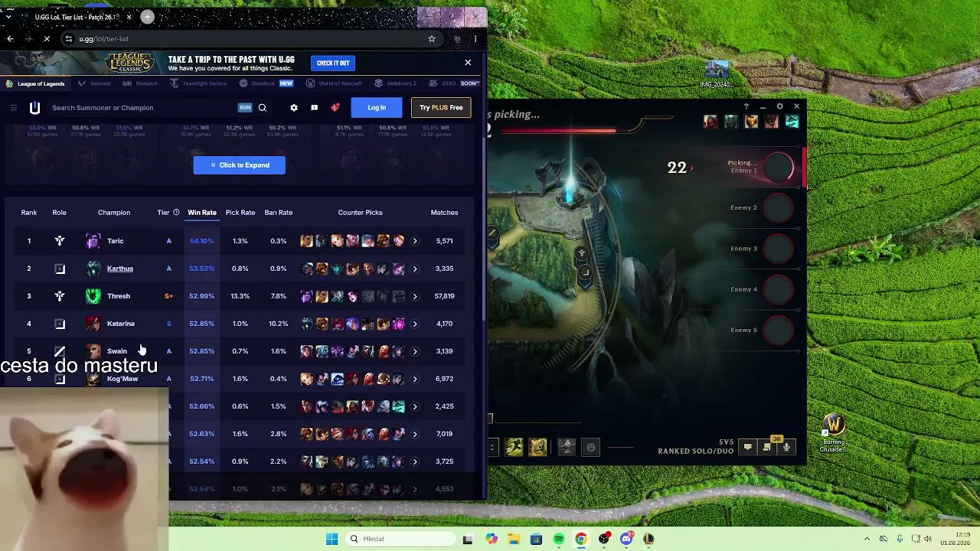Screen dimensions: 980x551
Task: Open the ward skin picker in League client
Action: [x=567, y=447]
